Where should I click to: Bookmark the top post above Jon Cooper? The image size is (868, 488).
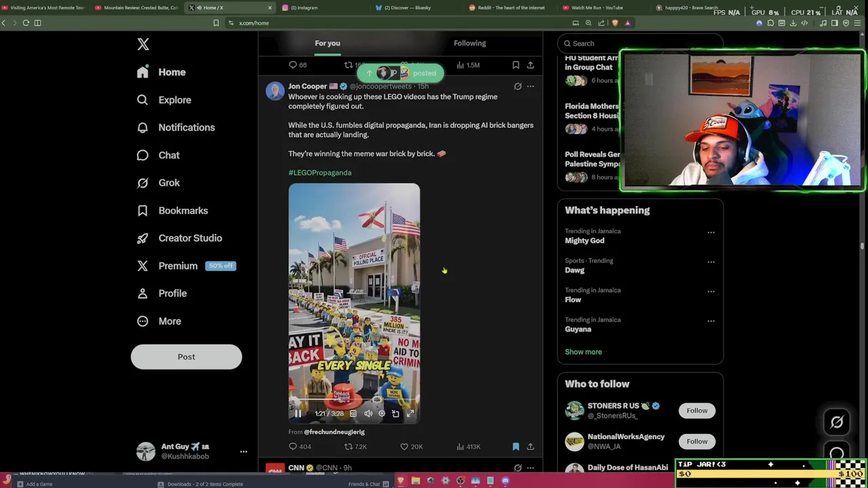pyautogui.click(x=515, y=65)
